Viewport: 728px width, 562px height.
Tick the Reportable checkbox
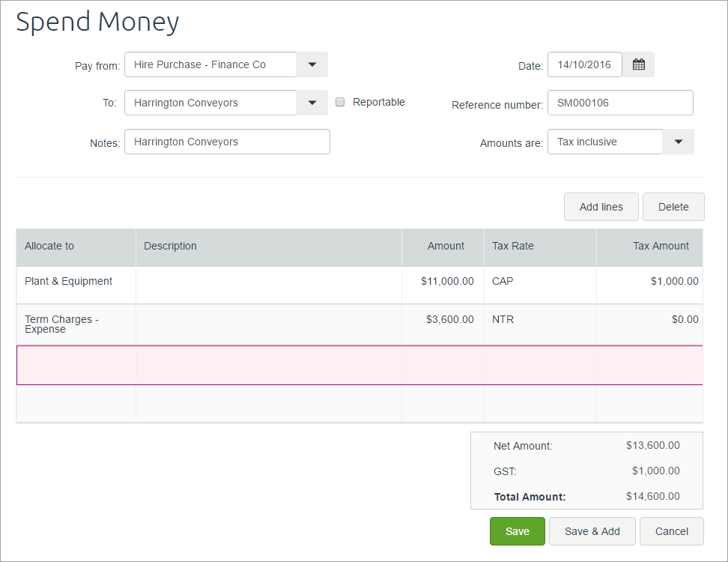pos(340,103)
